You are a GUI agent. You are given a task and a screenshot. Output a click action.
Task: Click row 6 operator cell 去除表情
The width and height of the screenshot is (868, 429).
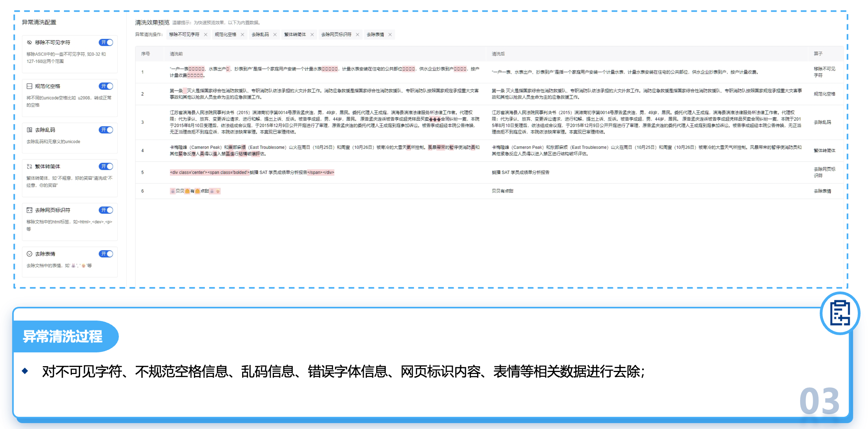pyautogui.click(x=822, y=191)
